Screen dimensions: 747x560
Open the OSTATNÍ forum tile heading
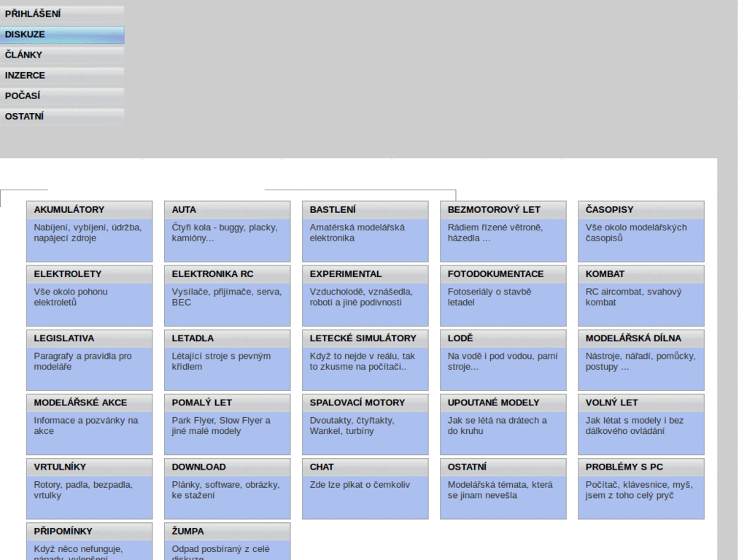tap(467, 467)
